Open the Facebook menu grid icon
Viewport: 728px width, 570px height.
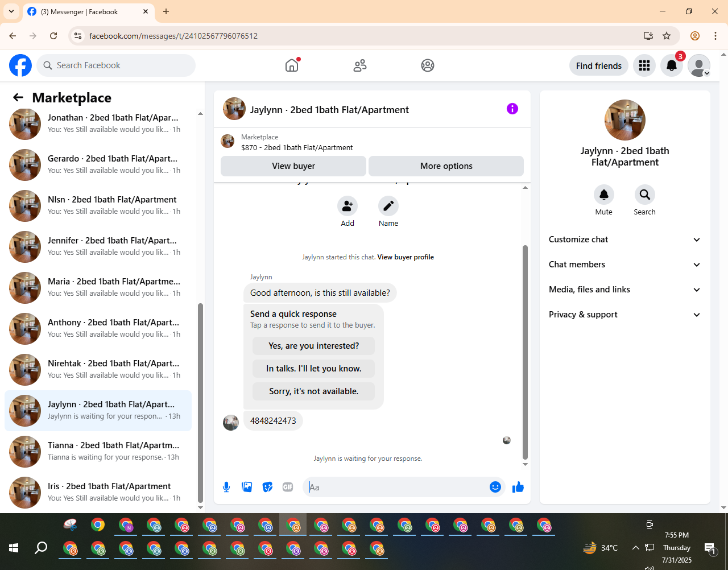644,65
